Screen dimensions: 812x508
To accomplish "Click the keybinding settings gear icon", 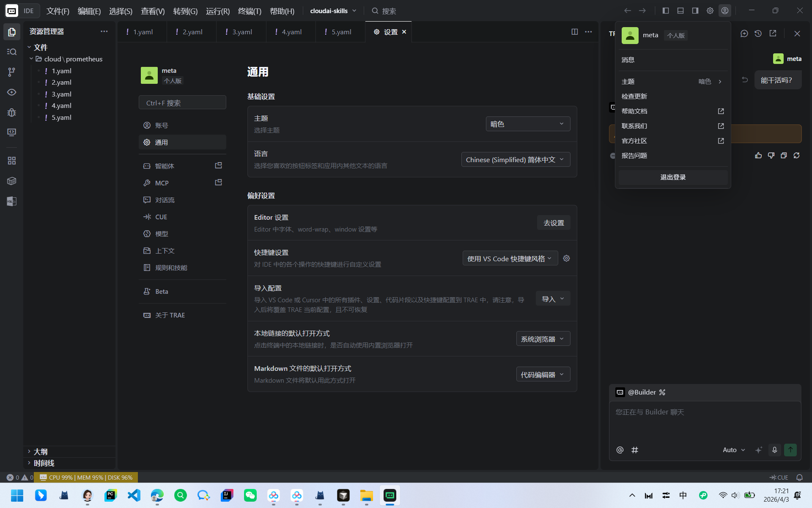I will pos(566,258).
